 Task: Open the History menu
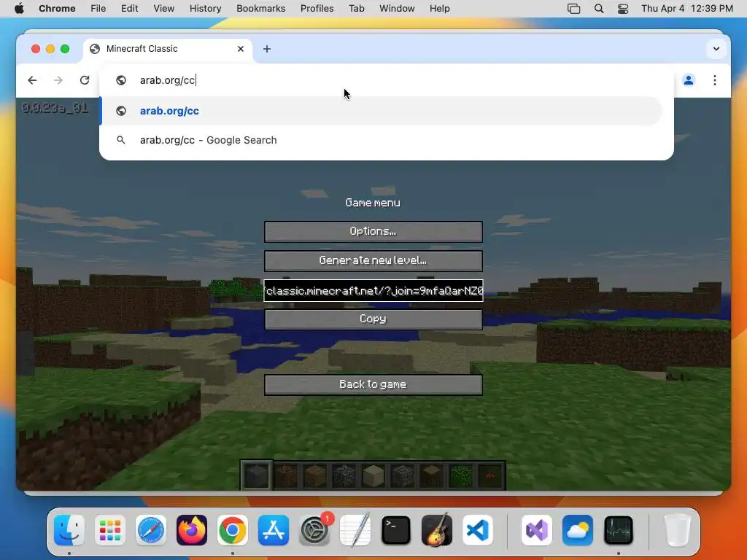pyautogui.click(x=205, y=8)
